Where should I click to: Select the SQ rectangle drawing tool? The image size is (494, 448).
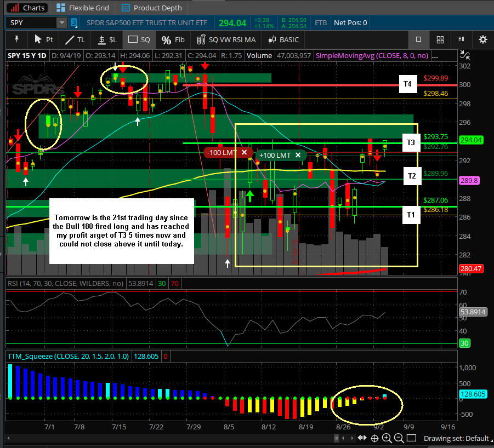(x=139, y=39)
